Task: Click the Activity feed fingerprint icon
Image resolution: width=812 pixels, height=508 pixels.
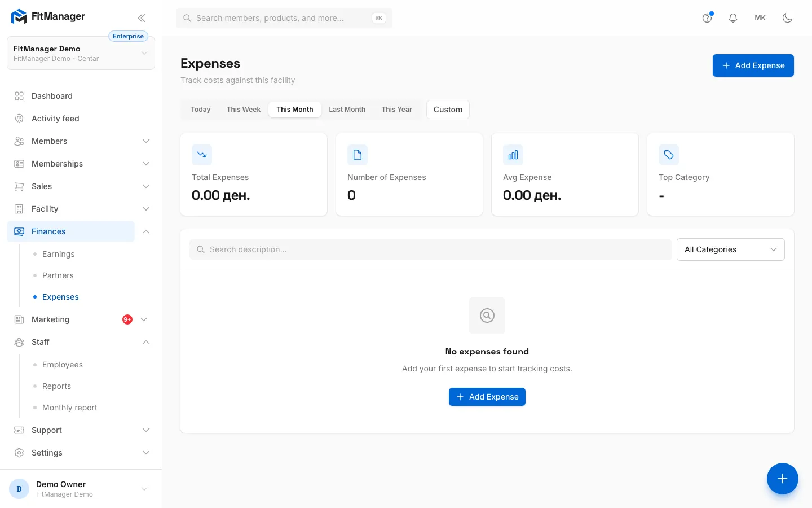Action: point(19,119)
